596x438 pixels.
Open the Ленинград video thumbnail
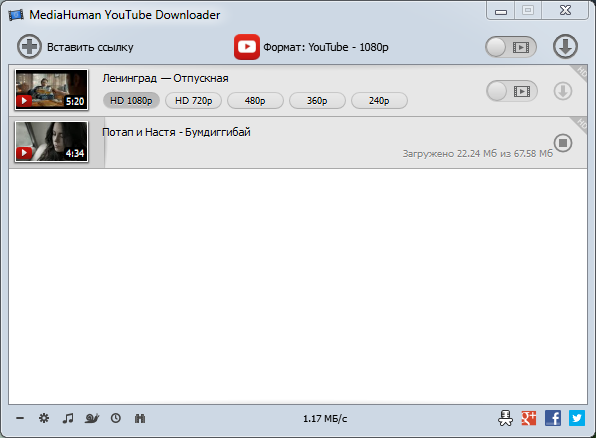pyautogui.click(x=51, y=90)
